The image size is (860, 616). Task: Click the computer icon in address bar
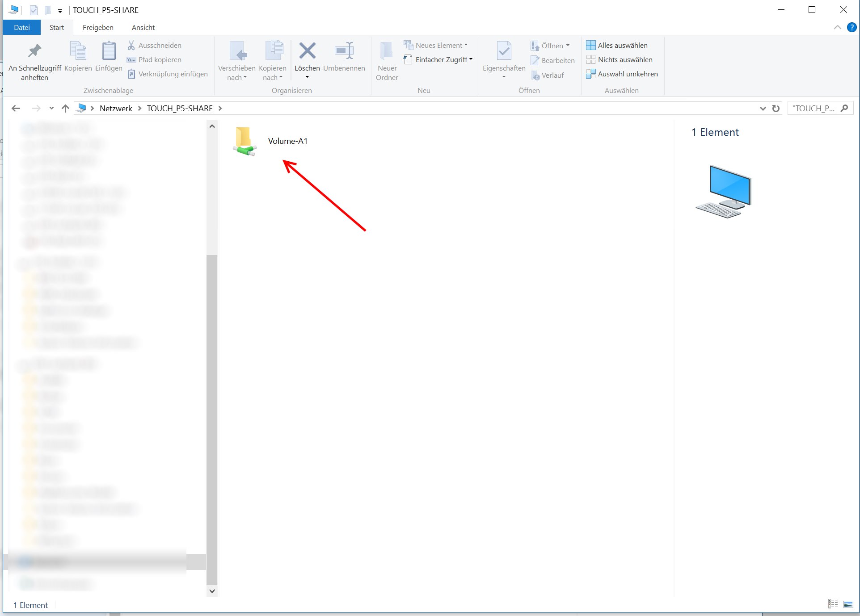[81, 108]
